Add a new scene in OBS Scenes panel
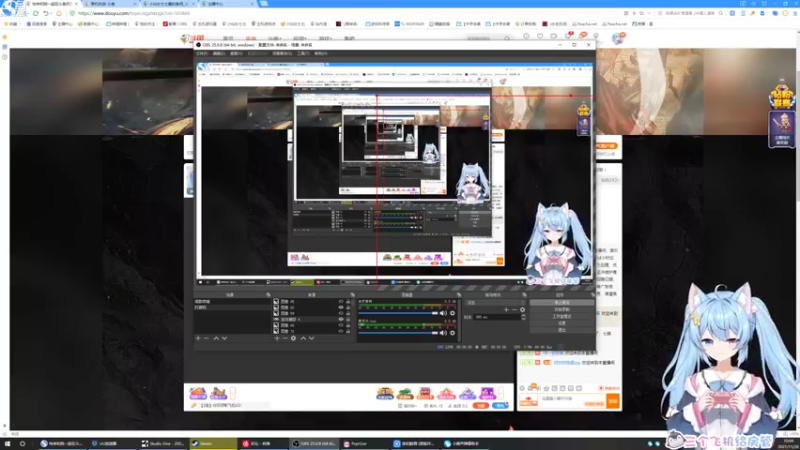This screenshot has height=450, width=800. 198,338
